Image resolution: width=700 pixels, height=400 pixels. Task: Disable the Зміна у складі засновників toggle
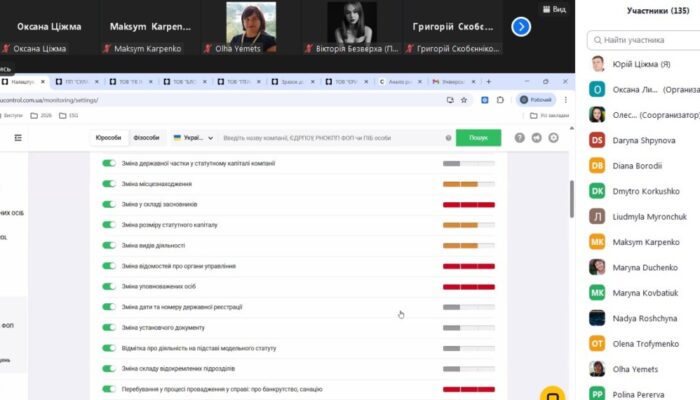pyautogui.click(x=109, y=204)
